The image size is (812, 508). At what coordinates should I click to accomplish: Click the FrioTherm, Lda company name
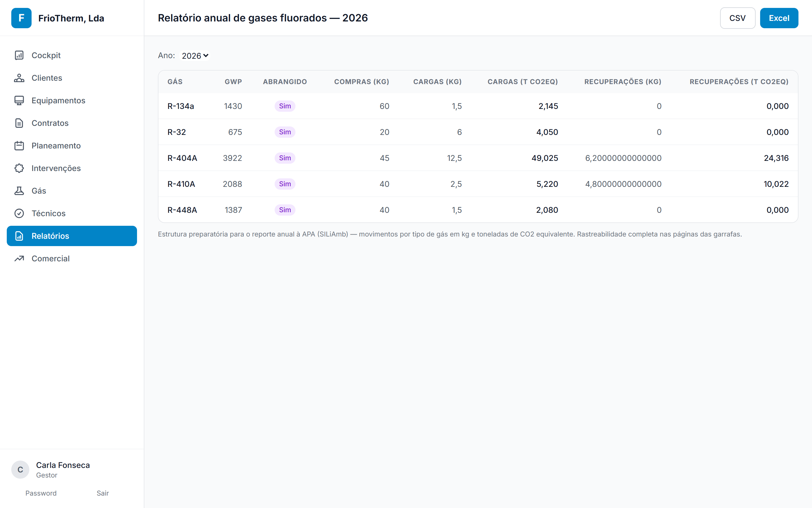pos(71,18)
